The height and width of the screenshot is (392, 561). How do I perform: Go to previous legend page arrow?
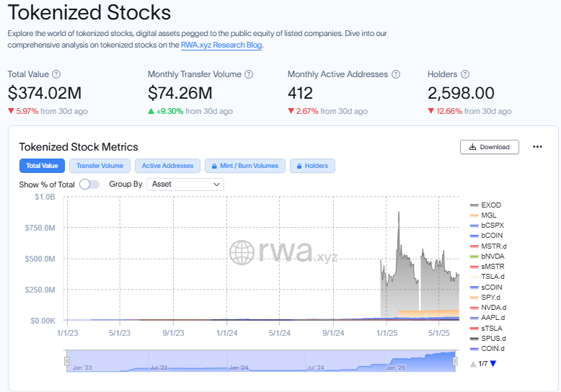pyautogui.click(x=473, y=364)
